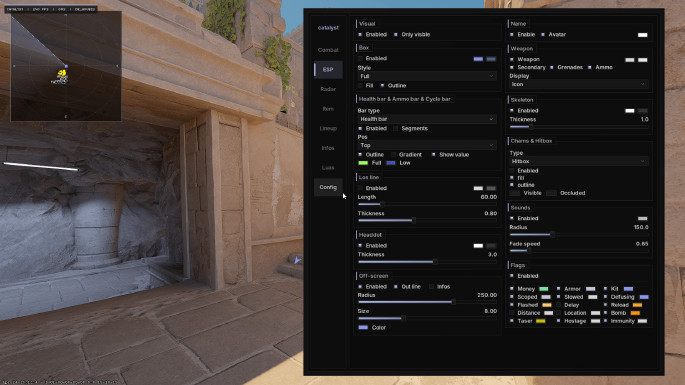Viewport: 685px width, 385px height.
Task: Toggle the Only visible checkbox
Action: (x=396, y=35)
